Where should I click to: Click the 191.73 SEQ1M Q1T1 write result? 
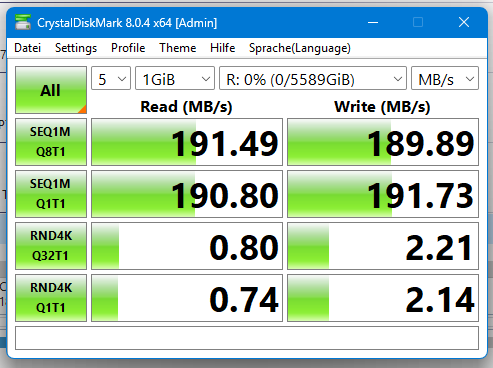(x=383, y=194)
